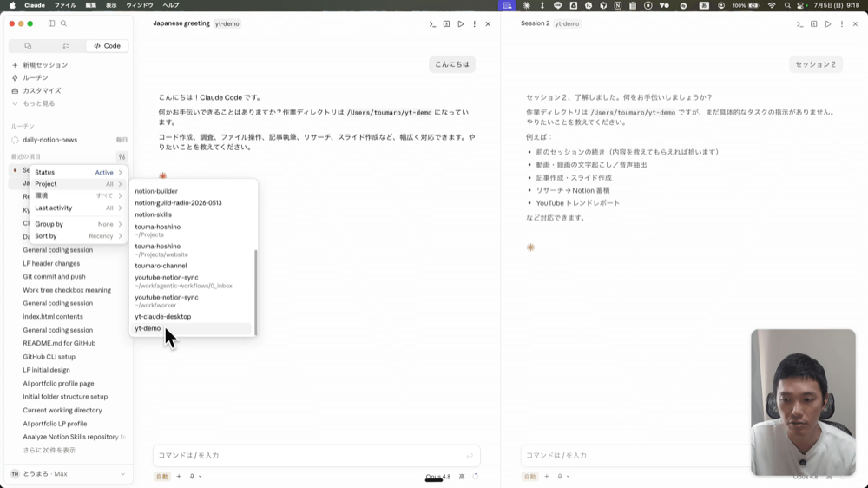Click the play icon in Japanese greeting pane
The image size is (868, 488).
pos(461,23)
